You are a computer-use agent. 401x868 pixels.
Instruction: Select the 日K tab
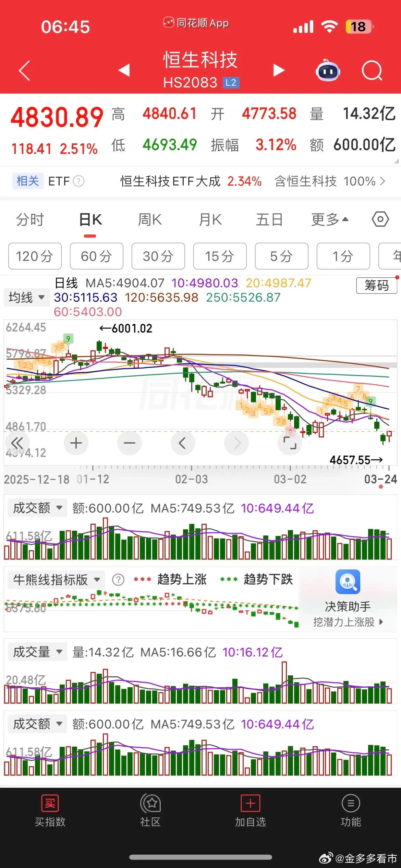90,219
